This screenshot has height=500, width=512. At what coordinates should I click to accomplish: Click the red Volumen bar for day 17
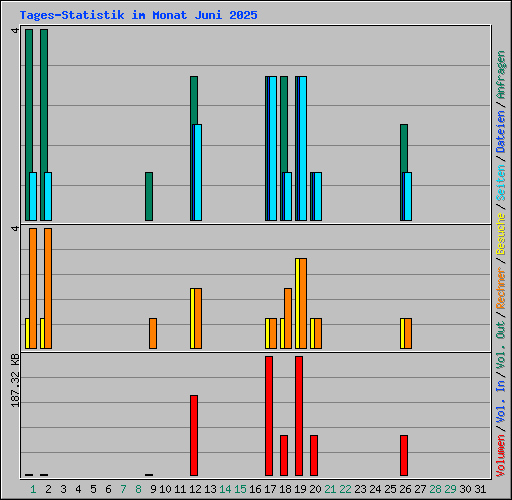(x=269, y=416)
